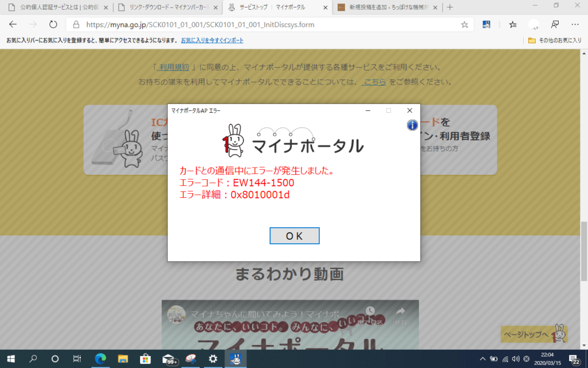Open browser settings and more menu
This screenshot has width=588, height=368.
[x=575, y=25]
